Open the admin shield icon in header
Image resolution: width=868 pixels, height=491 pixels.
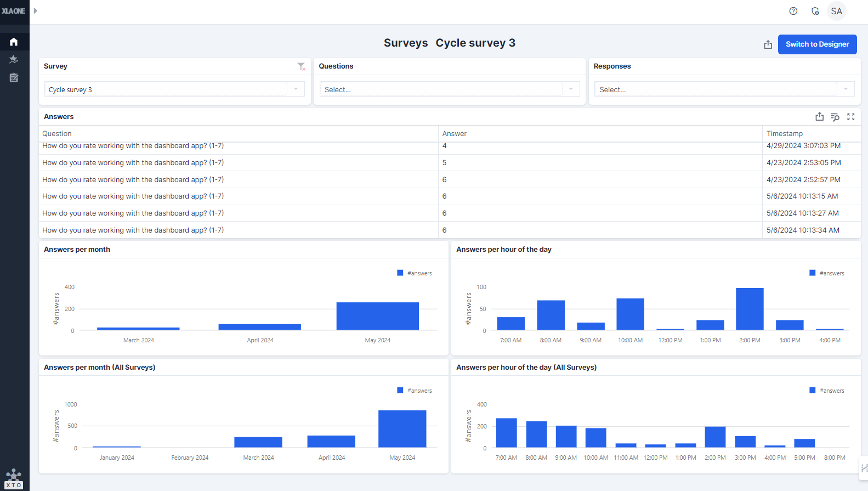(815, 11)
